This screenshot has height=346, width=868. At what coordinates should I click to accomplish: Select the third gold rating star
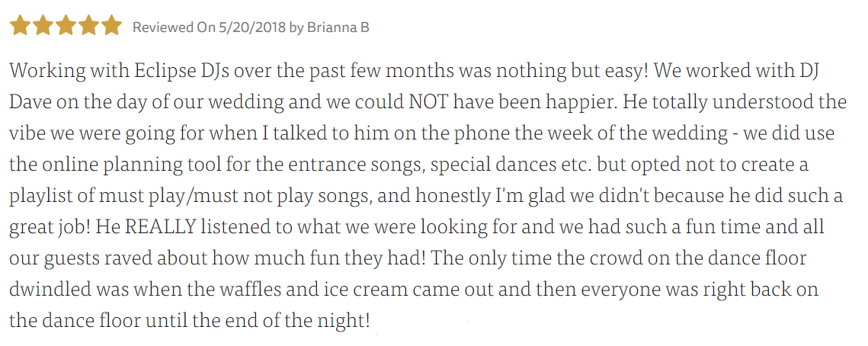(66, 25)
